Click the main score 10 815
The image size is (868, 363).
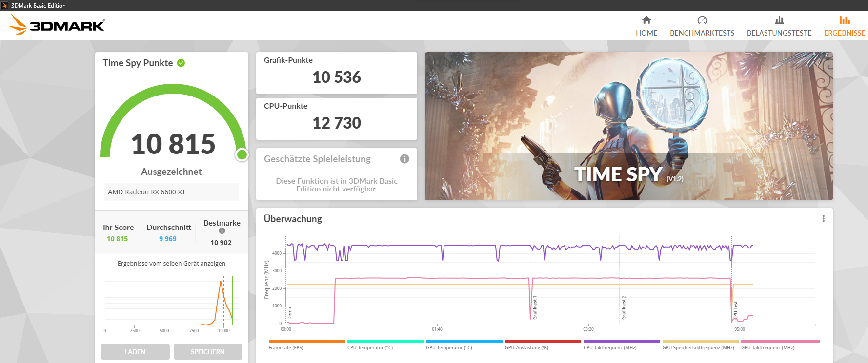173,144
